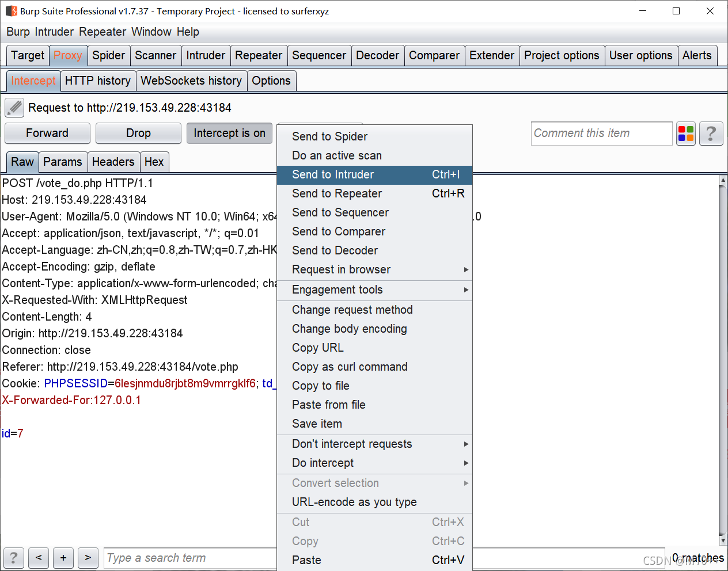
Task: Choose Send to Repeater
Action: click(x=374, y=193)
